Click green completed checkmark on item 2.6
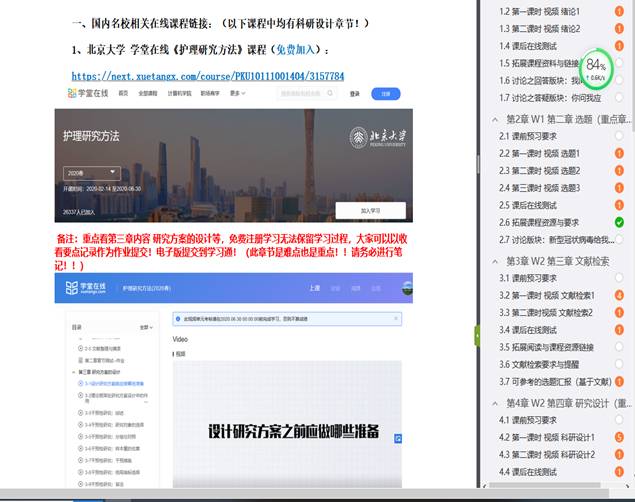 tap(619, 222)
